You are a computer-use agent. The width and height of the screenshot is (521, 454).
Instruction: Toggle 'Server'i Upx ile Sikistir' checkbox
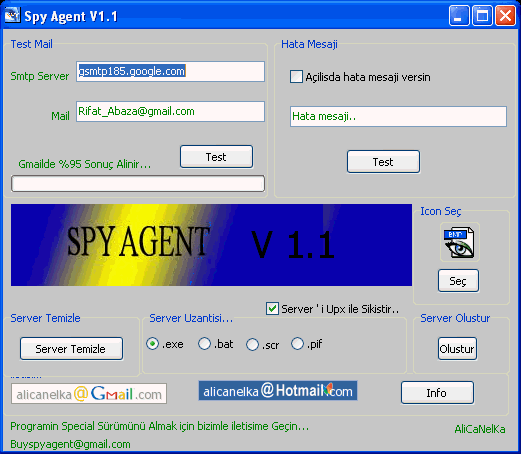[272, 309]
